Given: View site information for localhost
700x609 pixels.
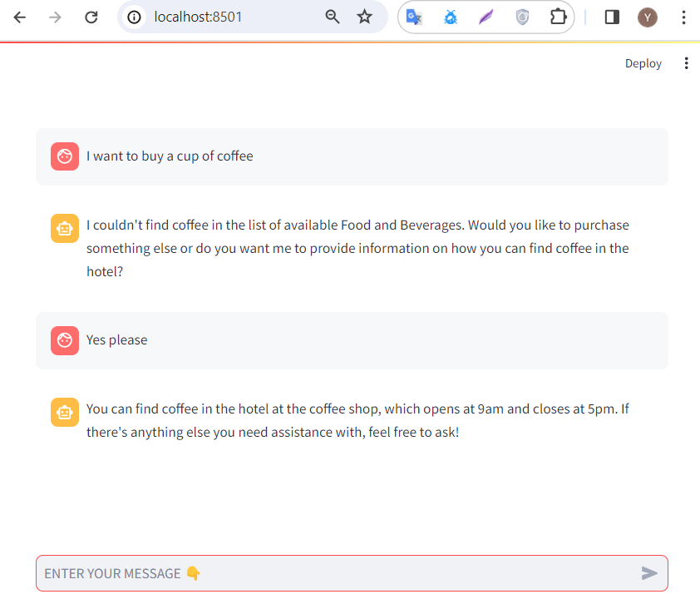Looking at the screenshot, I should (135, 17).
